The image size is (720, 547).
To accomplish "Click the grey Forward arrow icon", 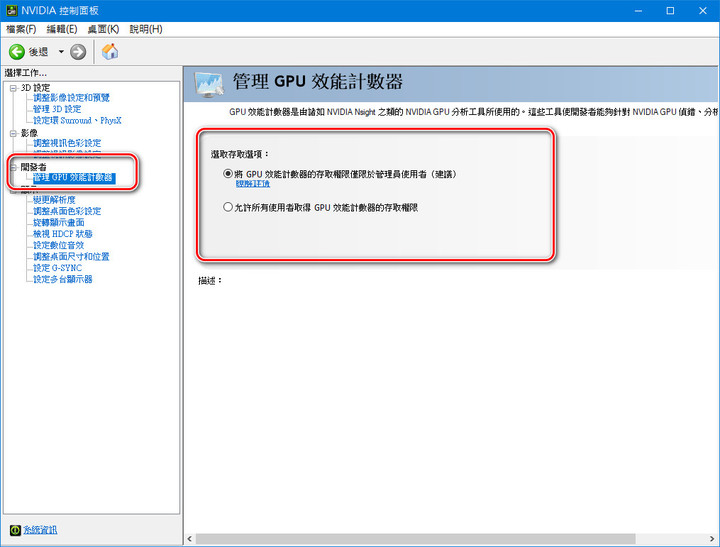I will click(78, 52).
